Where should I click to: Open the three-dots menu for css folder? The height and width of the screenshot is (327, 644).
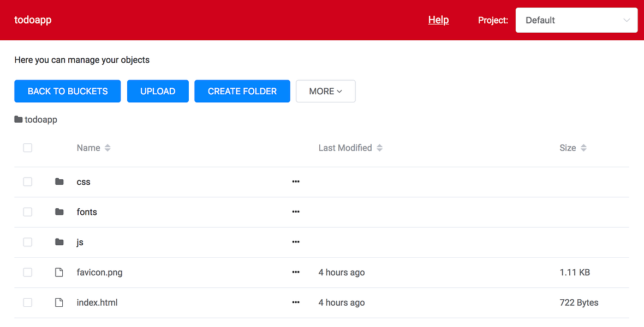click(296, 181)
